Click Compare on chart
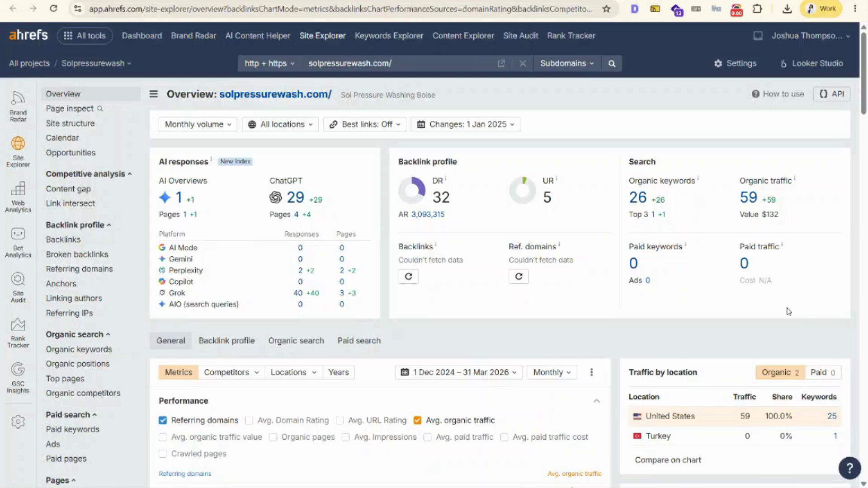This screenshot has width=868, height=488. [668, 460]
